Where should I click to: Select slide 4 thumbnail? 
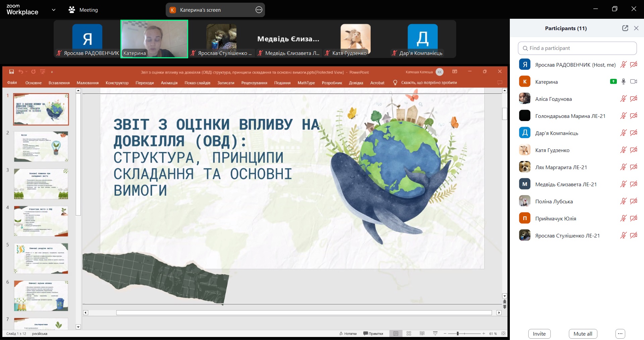click(41, 221)
